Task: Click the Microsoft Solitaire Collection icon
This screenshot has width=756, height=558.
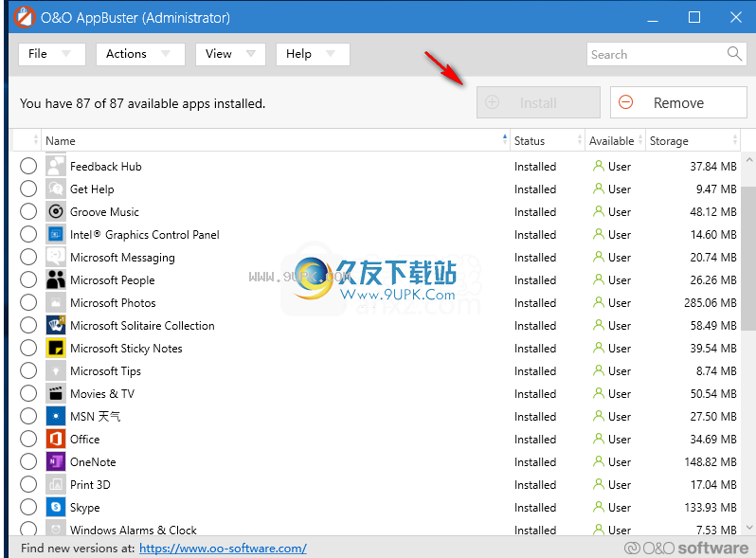Action: click(56, 326)
